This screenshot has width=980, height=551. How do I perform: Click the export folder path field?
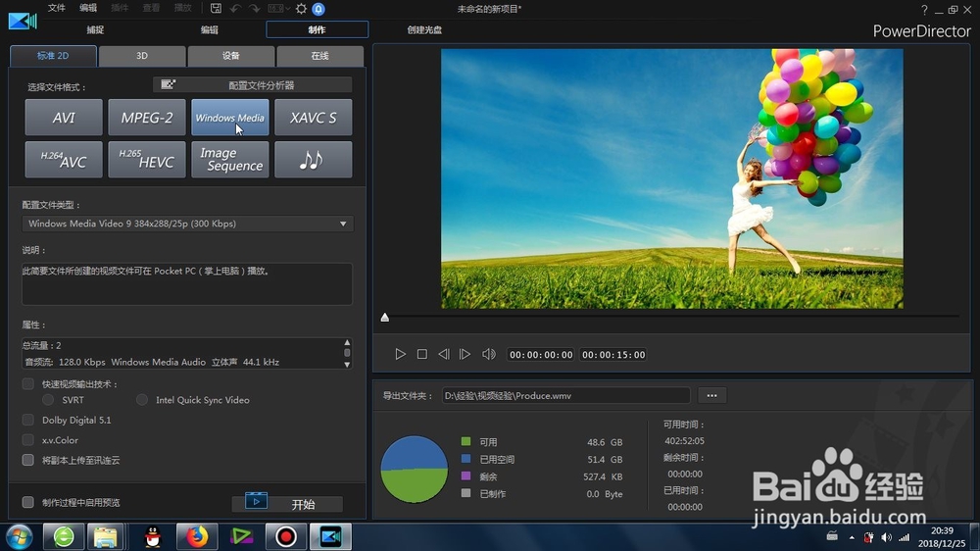565,395
